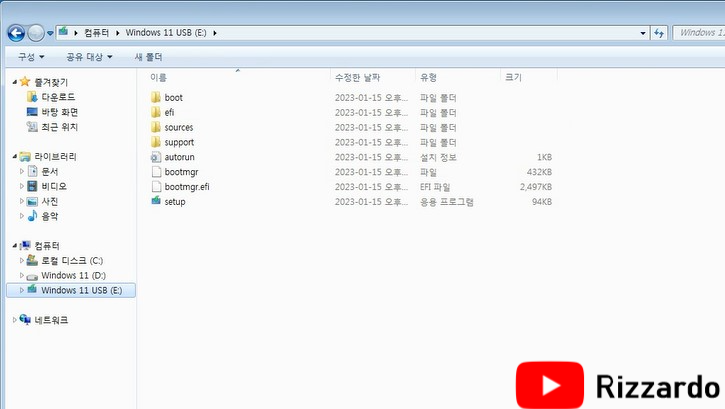
Task: Click the EFI 파일 type text
Action: pos(435,187)
